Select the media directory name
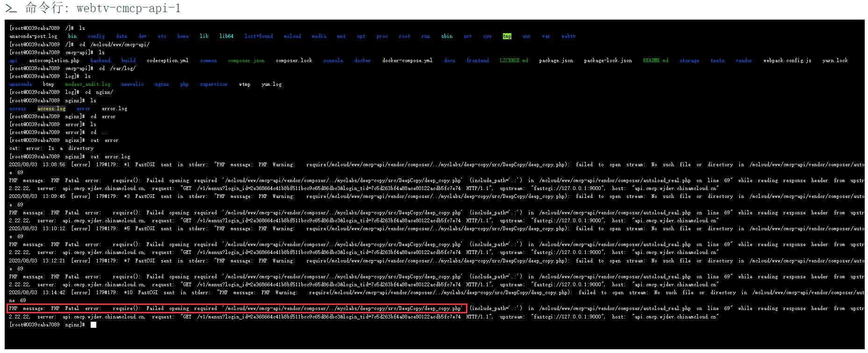 319,36
